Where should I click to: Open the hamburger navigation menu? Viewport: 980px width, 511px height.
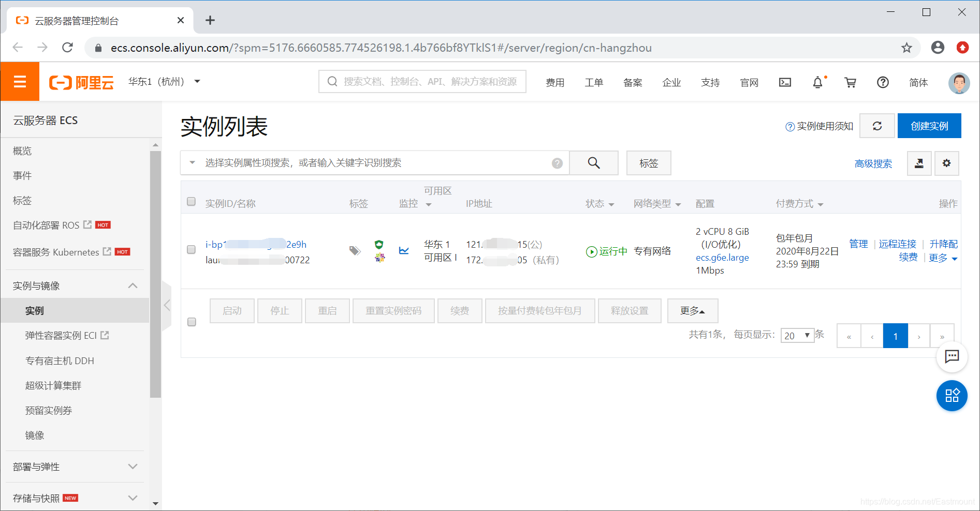(19, 81)
